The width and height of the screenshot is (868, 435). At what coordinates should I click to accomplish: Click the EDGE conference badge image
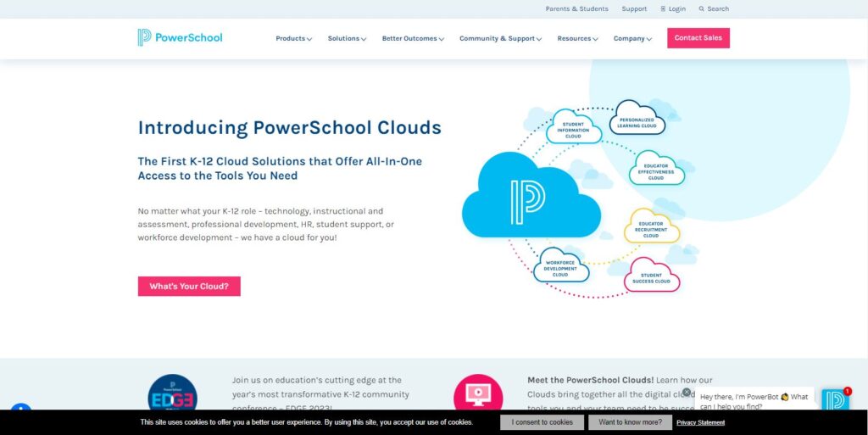[x=172, y=393]
